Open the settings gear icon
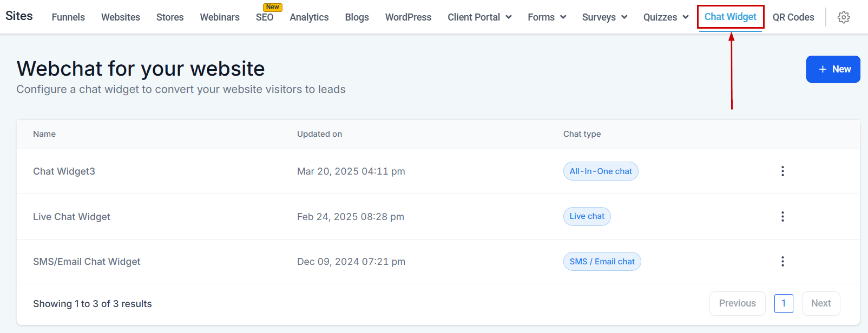The height and width of the screenshot is (333, 868). 843,17
